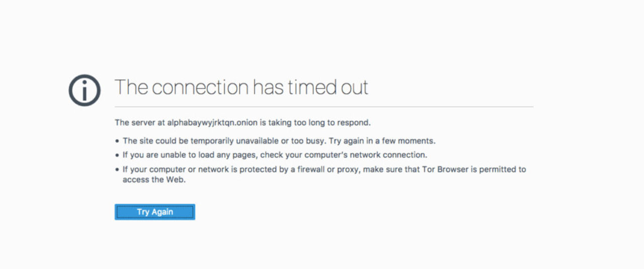Viewport: 644px width, 269px height.
Task: Click the Try Again button
Action: click(154, 212)
